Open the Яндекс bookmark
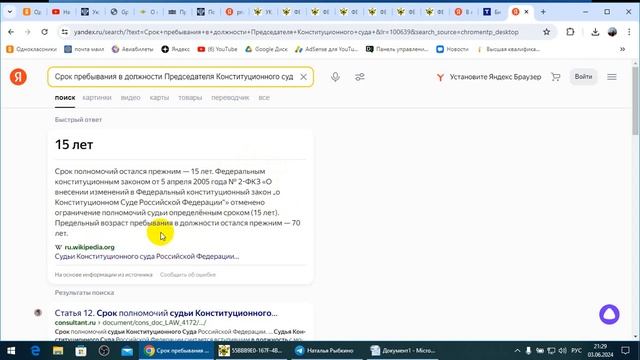The image size is (640, 360). [x=176, y=49]
